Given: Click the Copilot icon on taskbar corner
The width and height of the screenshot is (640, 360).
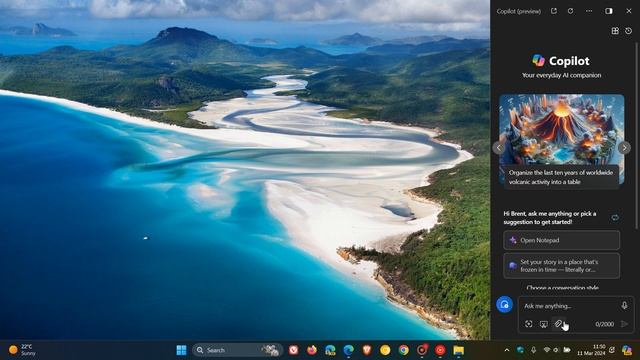Looking at the screenshot, I should point(627,350).
